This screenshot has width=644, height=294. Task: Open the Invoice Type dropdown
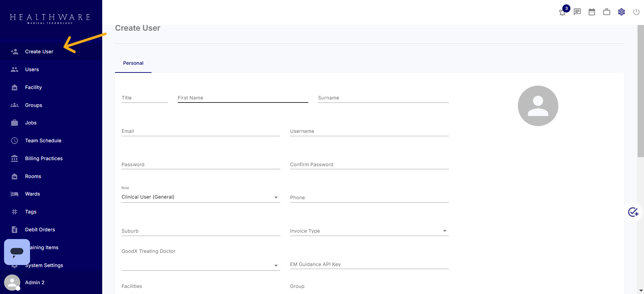(x=369, y=231)
